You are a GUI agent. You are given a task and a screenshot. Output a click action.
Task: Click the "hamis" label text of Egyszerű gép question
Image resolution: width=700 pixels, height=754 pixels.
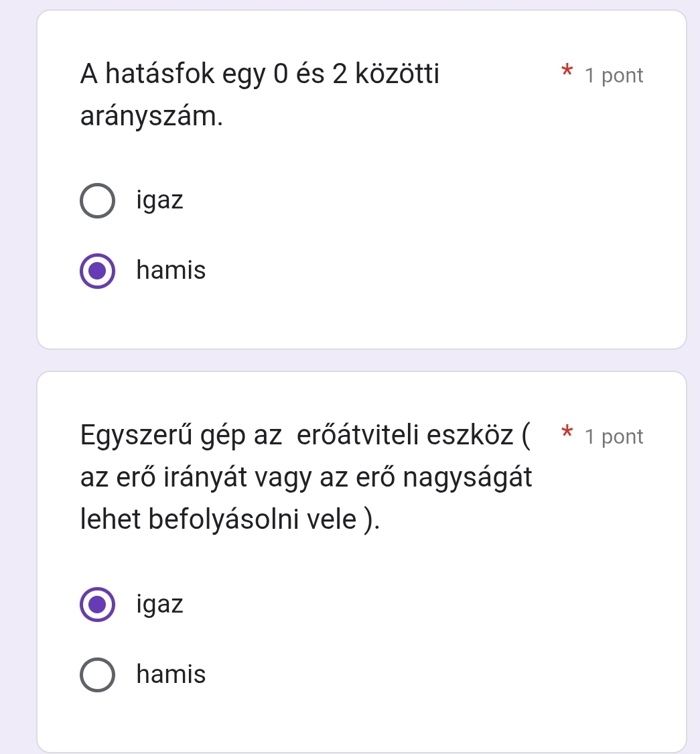tap(171, 675)
